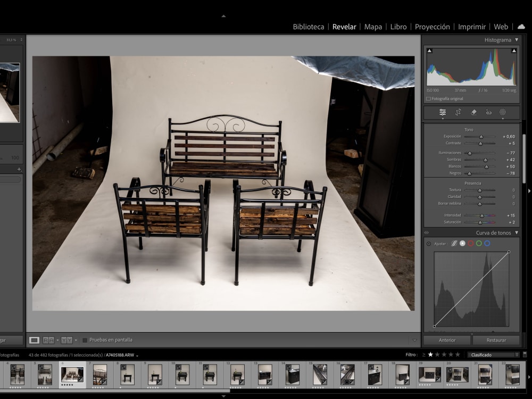Viewport: 532px width, 399px height.
Task: Enable Fotografía original checkbox
Action: 428,99
